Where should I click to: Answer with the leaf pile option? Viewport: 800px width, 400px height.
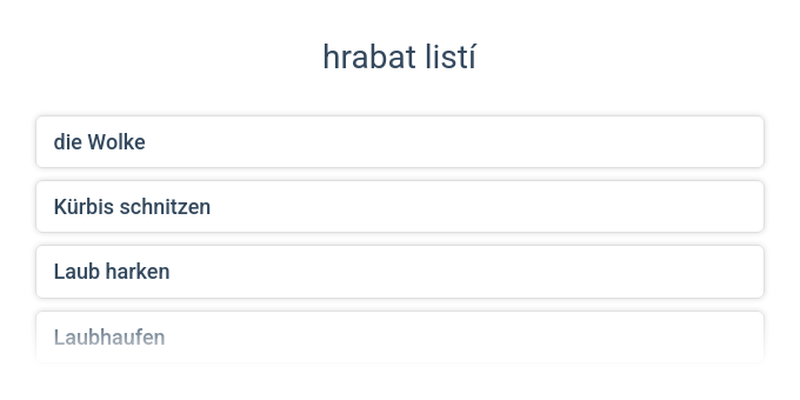click(400, 337)
